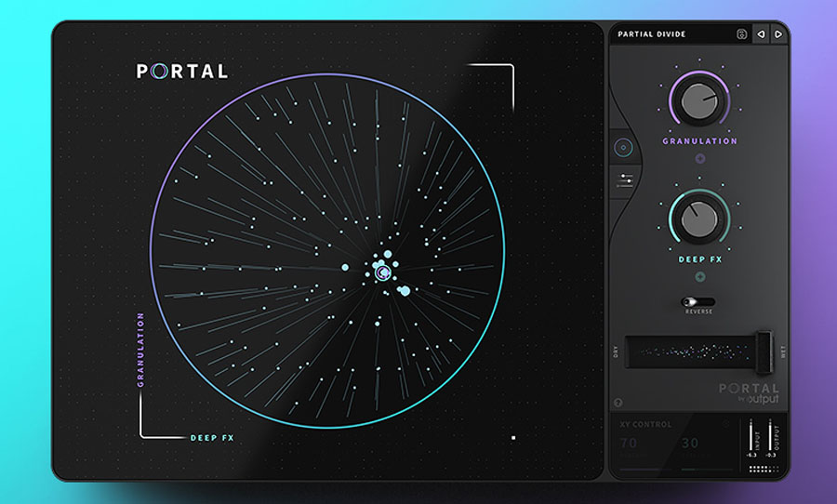
Task: Click the DEEP FX label under the teal knob
Action: (x=699, y=259)
